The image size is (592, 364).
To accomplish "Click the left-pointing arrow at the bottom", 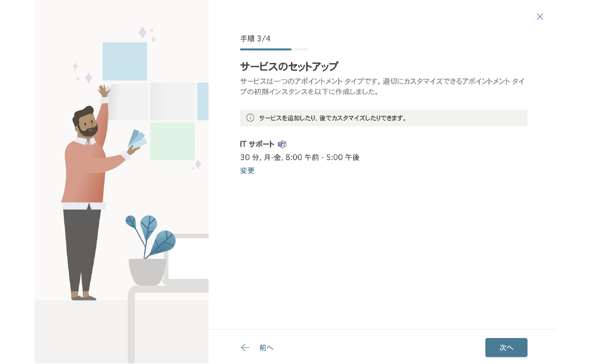I will pyautogui.click(x=245, y=348).
